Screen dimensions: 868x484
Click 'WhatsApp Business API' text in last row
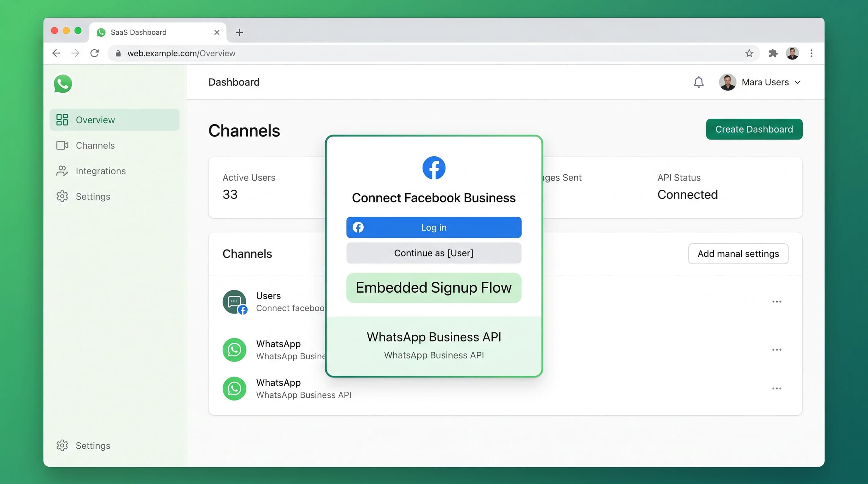click(304, 395)
